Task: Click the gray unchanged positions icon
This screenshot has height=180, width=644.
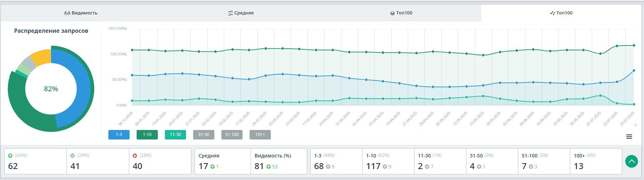Action: (x=72, y=155)
